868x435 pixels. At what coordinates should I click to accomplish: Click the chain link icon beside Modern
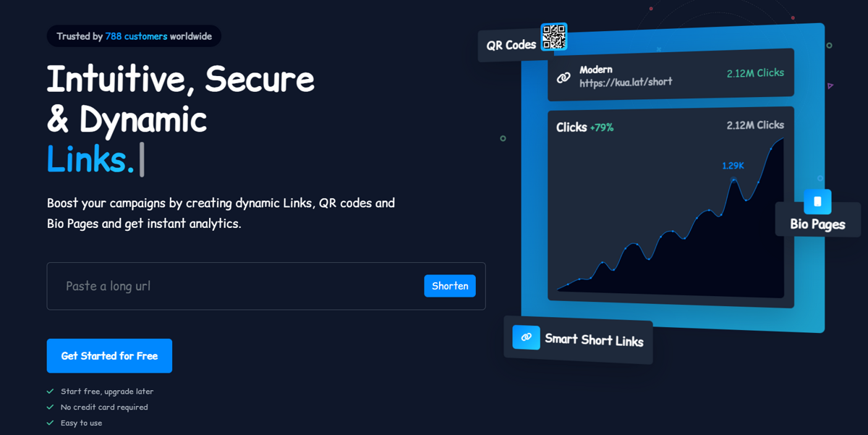point(563,77)
